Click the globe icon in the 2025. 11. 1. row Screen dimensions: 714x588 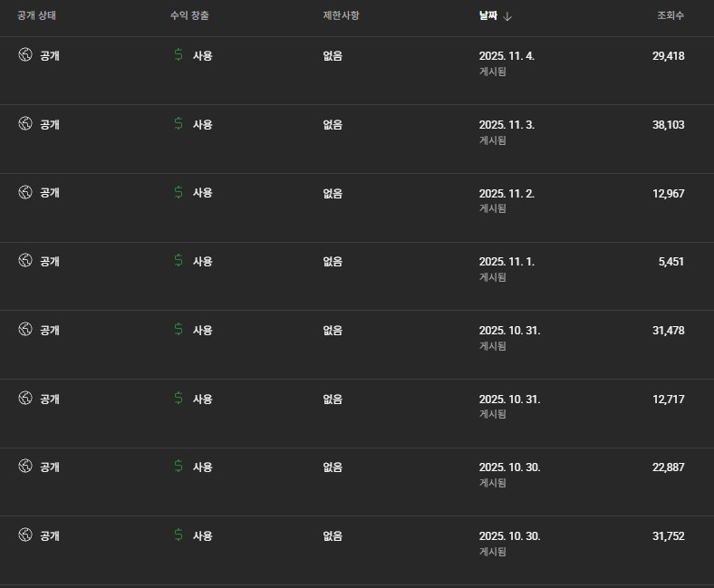pos(25,261)
